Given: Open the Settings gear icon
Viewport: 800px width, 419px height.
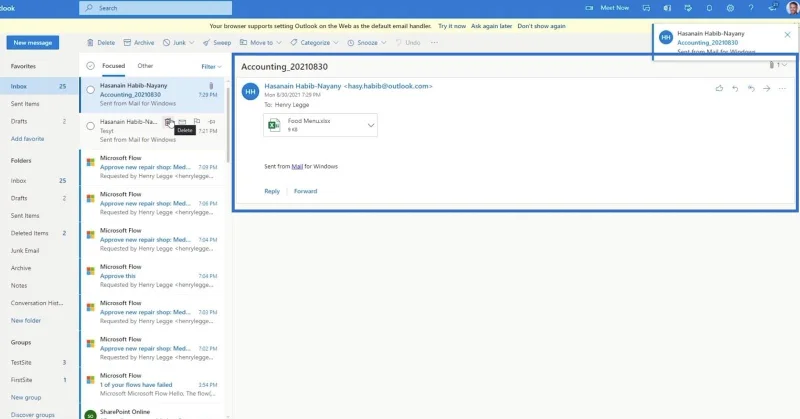Looking at the screenshot, I should pyautogui.click(x=730, y=8).
